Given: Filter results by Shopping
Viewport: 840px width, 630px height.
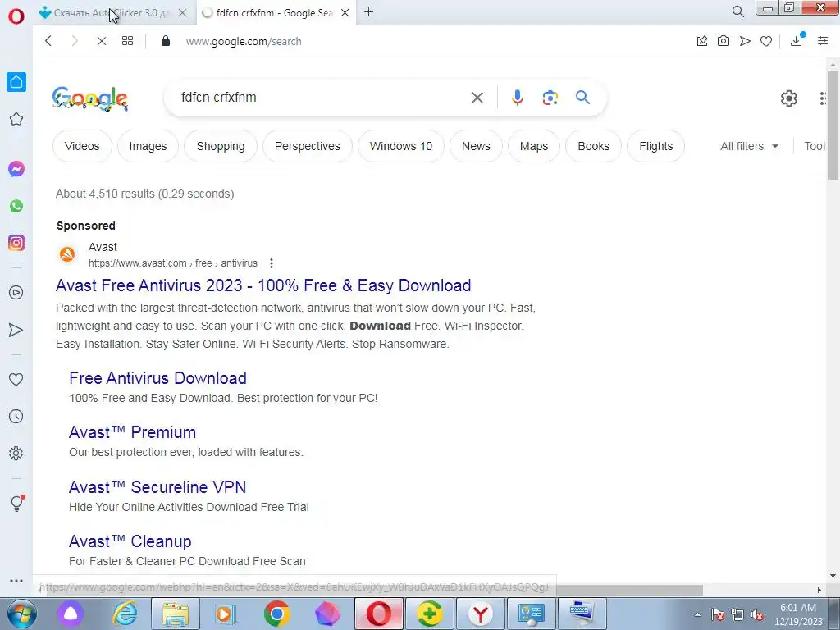Looking at the screenshot, I should tap(221, 146).
